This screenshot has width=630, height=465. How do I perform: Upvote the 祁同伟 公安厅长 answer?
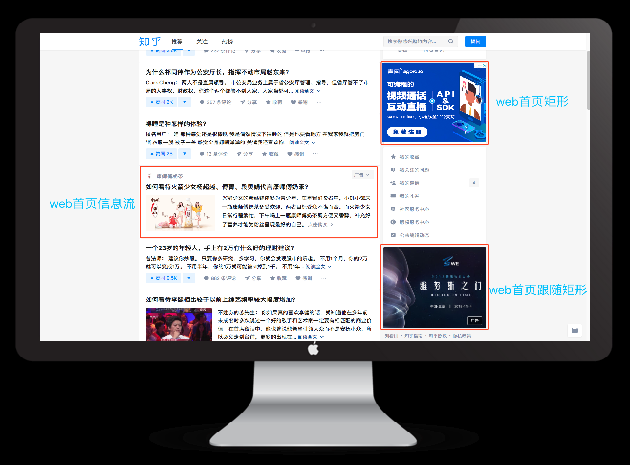pos(161,102)
